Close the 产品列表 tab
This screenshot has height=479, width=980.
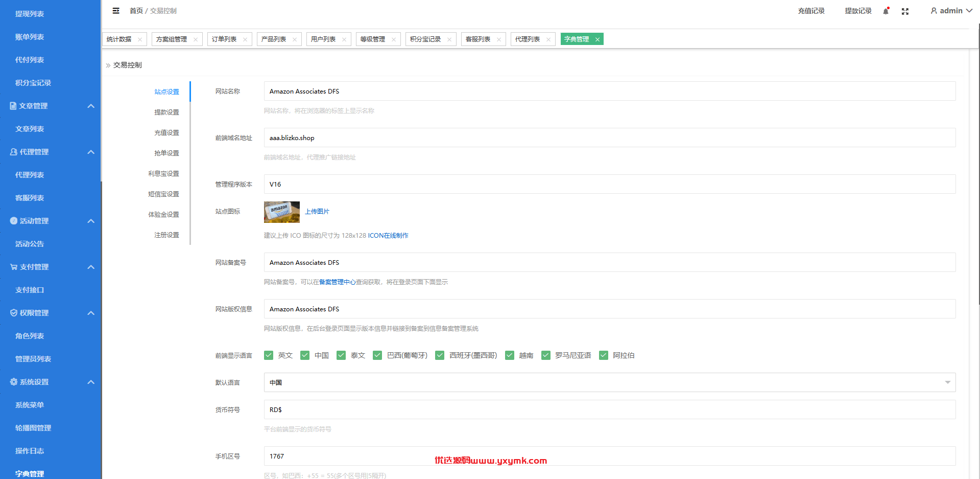click(x=295, y=39)
